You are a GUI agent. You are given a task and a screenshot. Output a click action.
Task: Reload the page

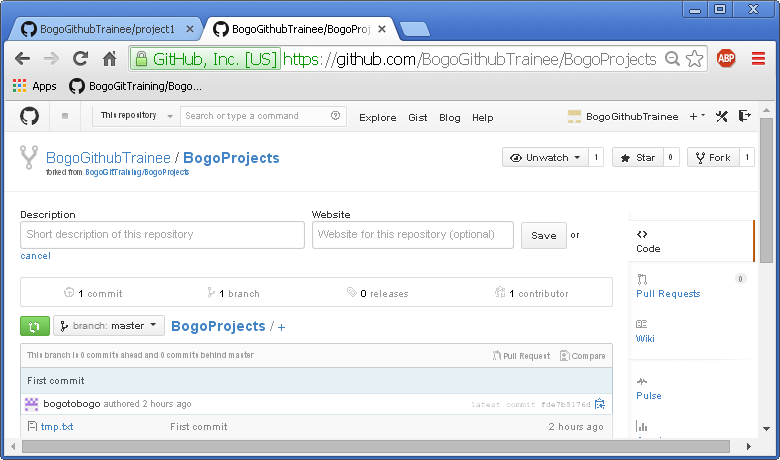point(80,59)
